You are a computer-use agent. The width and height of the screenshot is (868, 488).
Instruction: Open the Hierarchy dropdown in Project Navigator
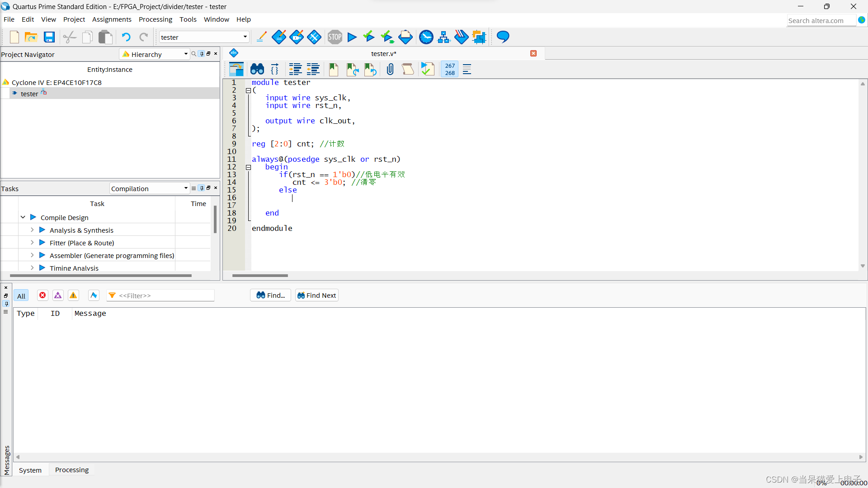[155, 54]
